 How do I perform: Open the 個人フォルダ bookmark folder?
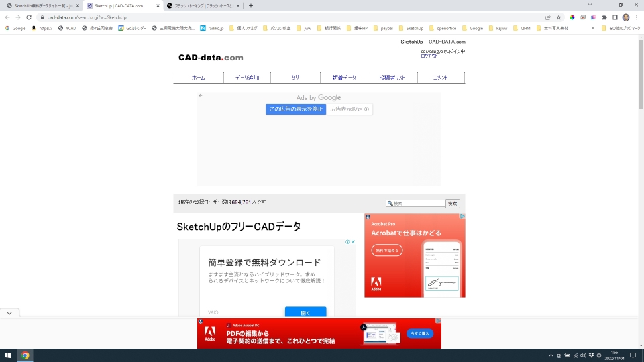coord(243,28)
